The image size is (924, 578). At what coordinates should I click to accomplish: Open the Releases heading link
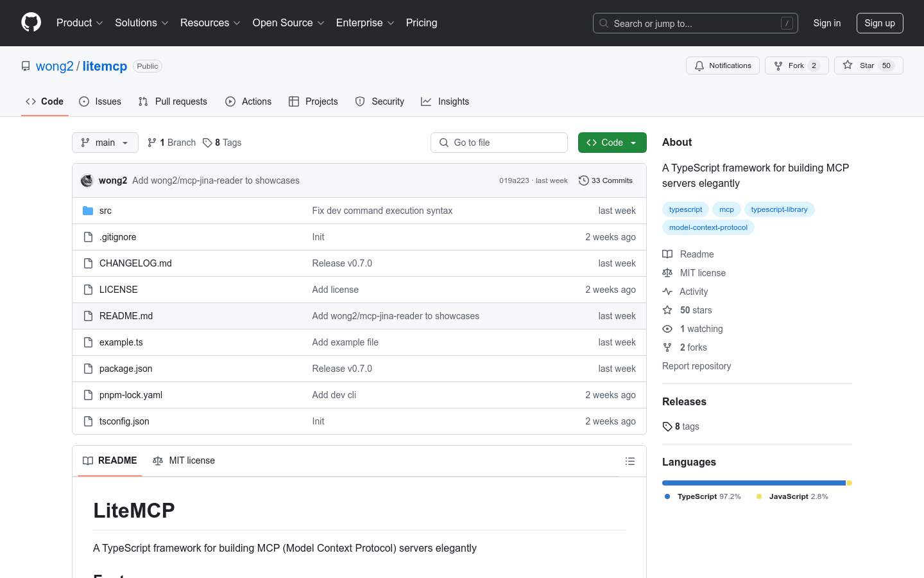[x=684, y=401]
